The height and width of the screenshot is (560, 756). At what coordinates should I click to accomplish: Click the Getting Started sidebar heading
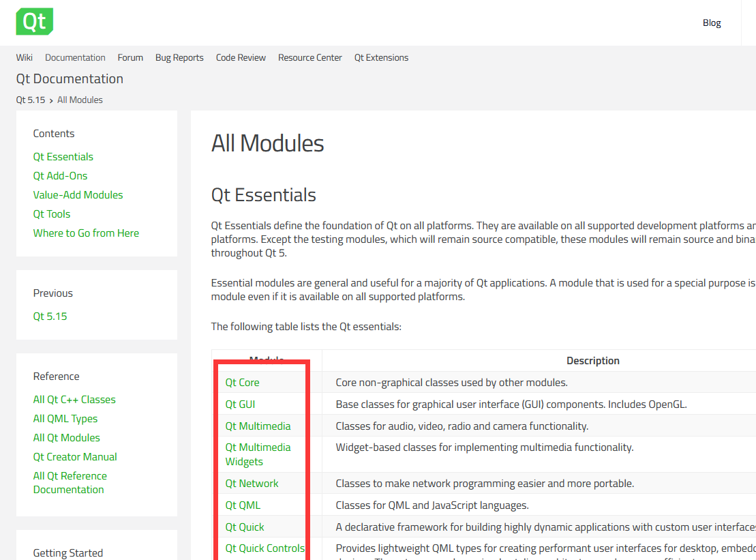[68, 552]
